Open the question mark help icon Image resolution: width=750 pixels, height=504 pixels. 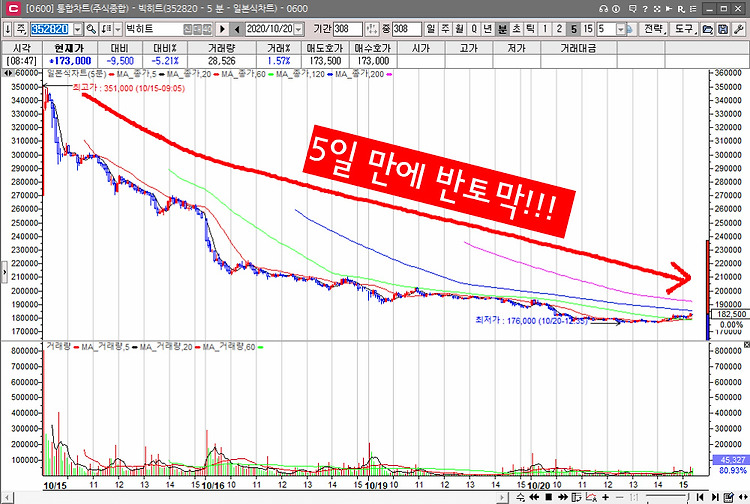tap(645, 9)
